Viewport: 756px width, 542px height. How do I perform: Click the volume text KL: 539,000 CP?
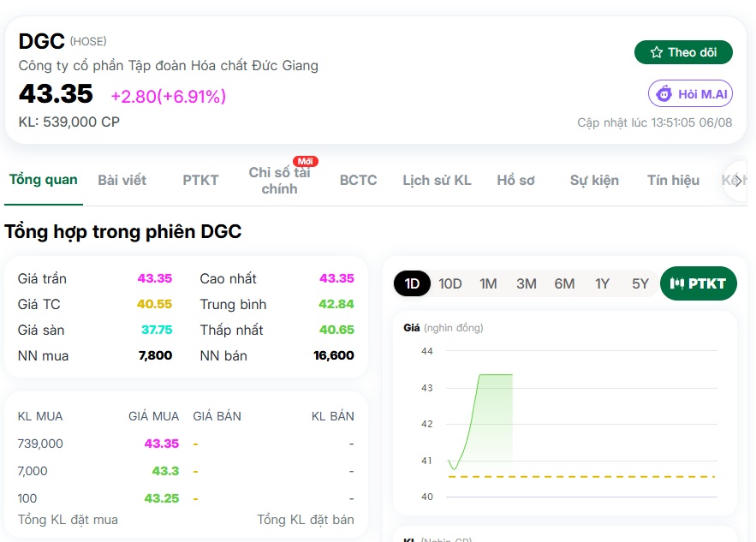69,122
